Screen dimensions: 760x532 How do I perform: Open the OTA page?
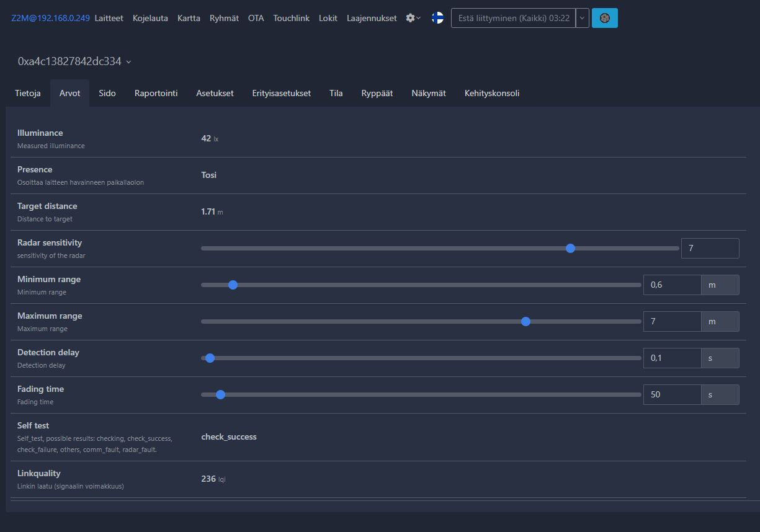[256, 18]
